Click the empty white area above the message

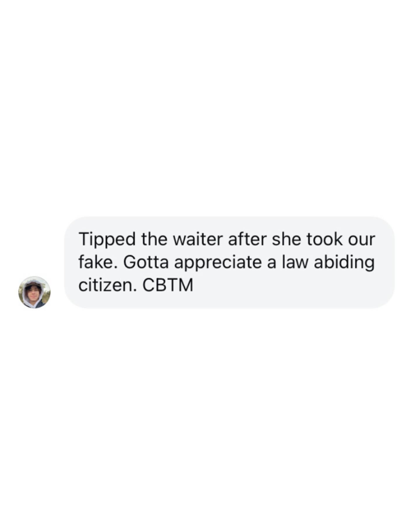[210, 108]
